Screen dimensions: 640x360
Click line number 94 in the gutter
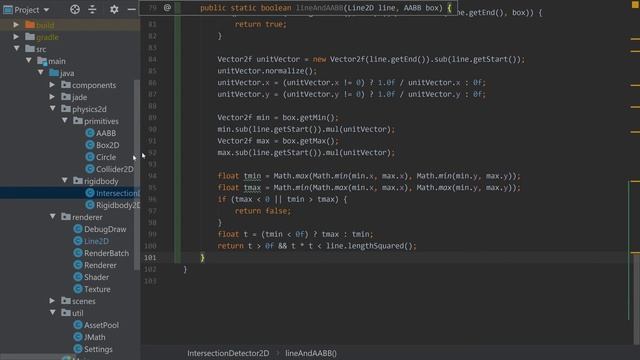point(152,176)
